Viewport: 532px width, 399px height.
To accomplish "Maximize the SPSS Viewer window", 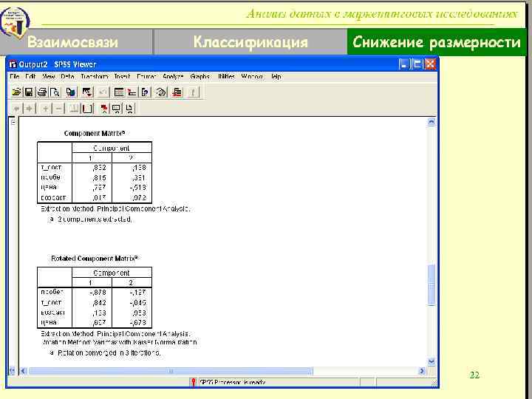I will 417,64.
